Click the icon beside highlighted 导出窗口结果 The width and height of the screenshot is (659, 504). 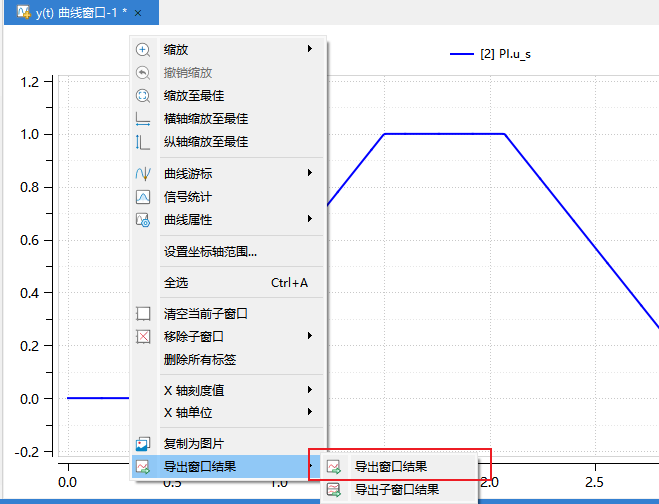(x=143, y=467)
